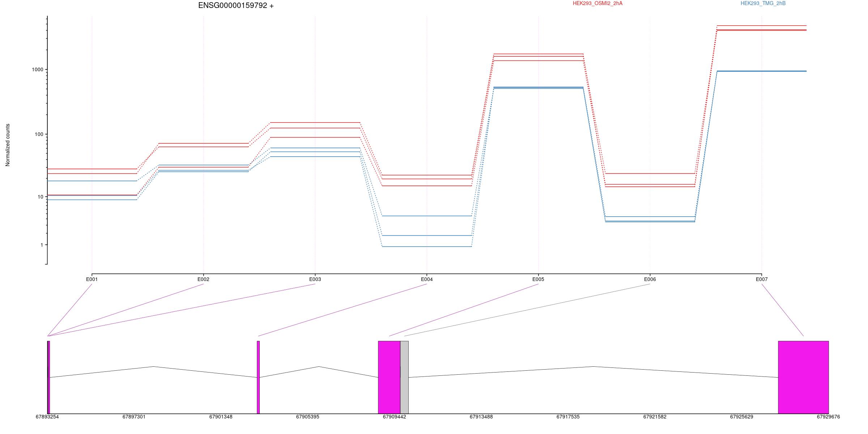Click the gene title ENSG00000159792 +
Image resolution: width=868 pixels, height=434 pixels.
coord(236,5)
